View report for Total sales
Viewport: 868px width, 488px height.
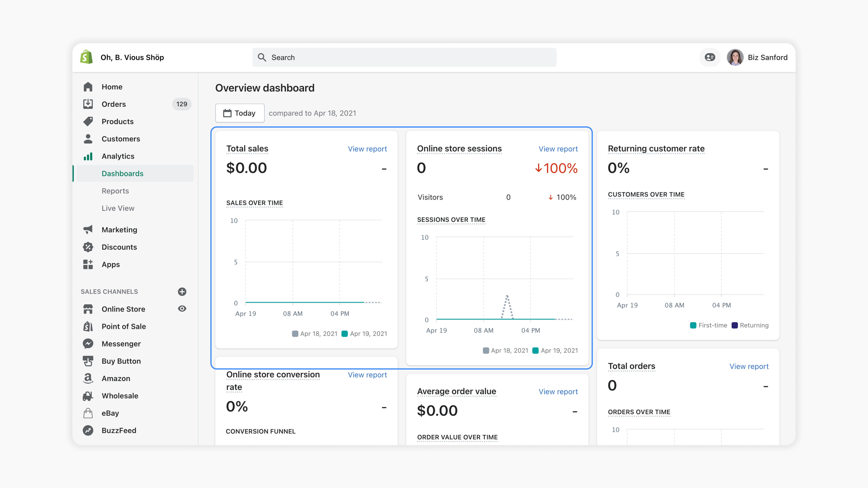[x=367, y=149]
